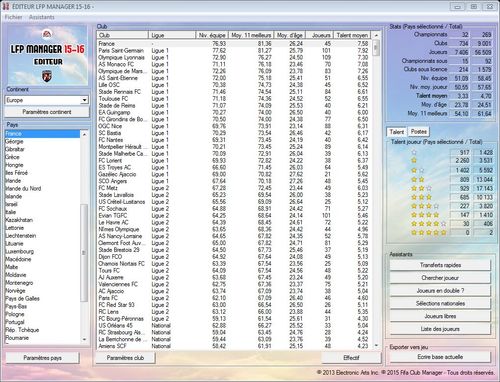Select the AS Monaco FC club row
This screenshot has height=382, width=500.
point(234,64)
